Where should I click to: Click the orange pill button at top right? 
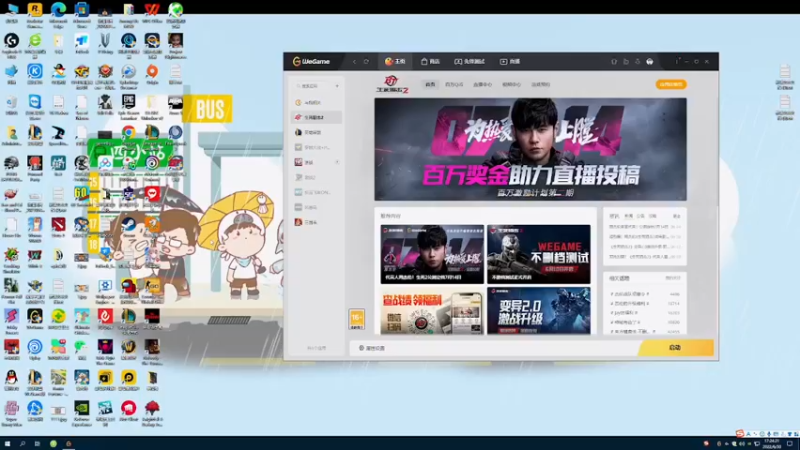pyautogui.click(x=671, y=84)
